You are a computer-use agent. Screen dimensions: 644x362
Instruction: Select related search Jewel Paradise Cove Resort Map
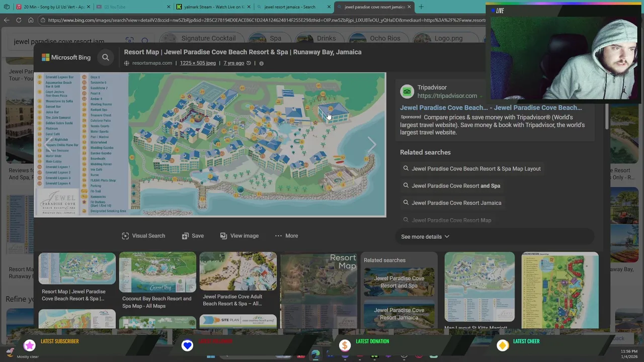[x=451, y=220]
